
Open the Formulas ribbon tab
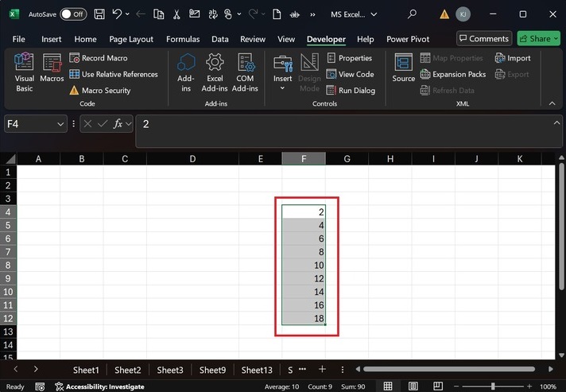point(183,39)
